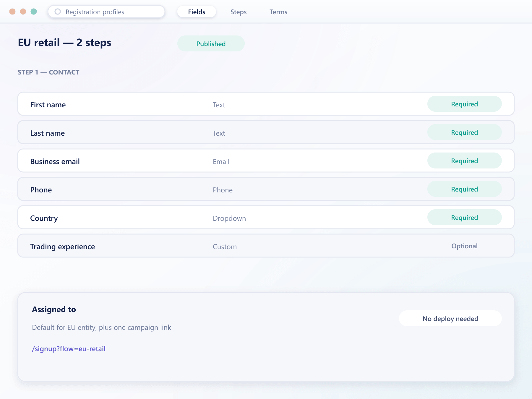Viewport: 532px width, 399px height.
Task: Toggle Required on First name row
Action: (464, 104)
